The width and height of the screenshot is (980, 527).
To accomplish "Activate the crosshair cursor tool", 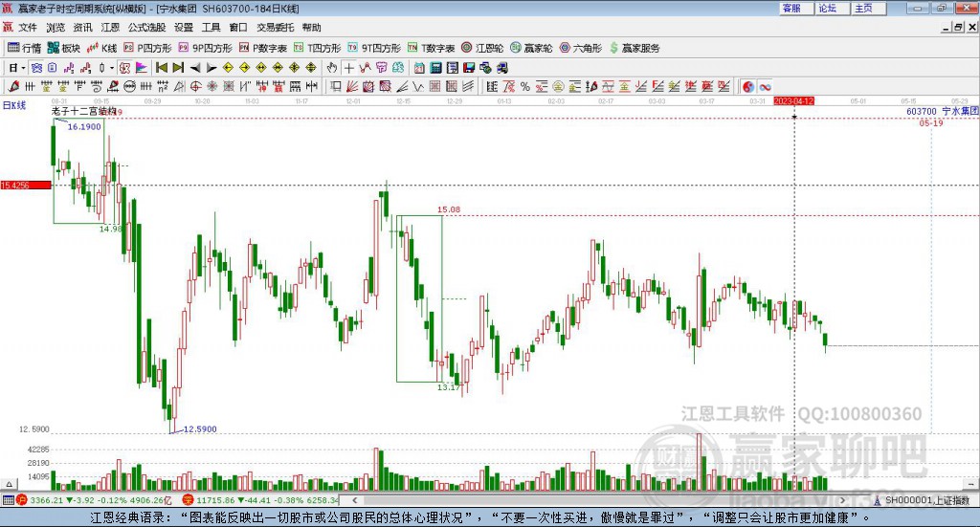I will (x=348, y=68).
